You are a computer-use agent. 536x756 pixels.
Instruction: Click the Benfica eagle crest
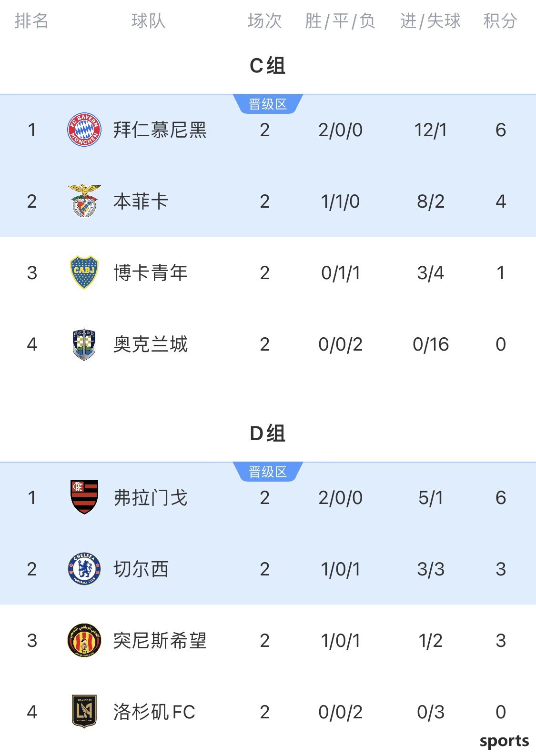pyautogui.click(x=84, y=201)
